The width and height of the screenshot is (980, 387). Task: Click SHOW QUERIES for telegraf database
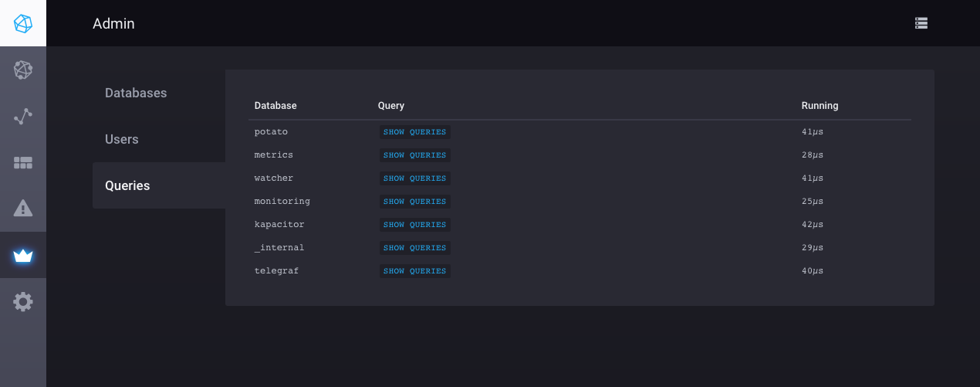(414, 271)
